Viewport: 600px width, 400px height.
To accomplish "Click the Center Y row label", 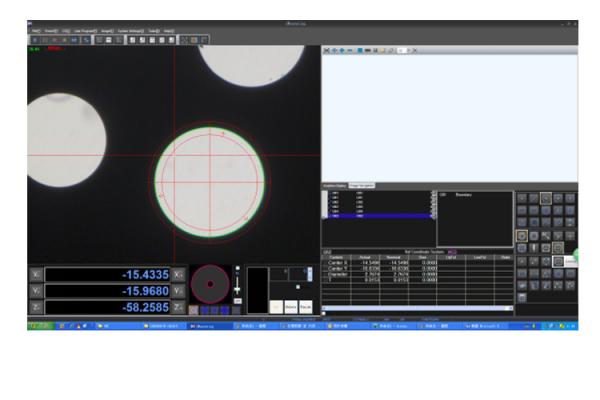I will click(x=338, y=269).
